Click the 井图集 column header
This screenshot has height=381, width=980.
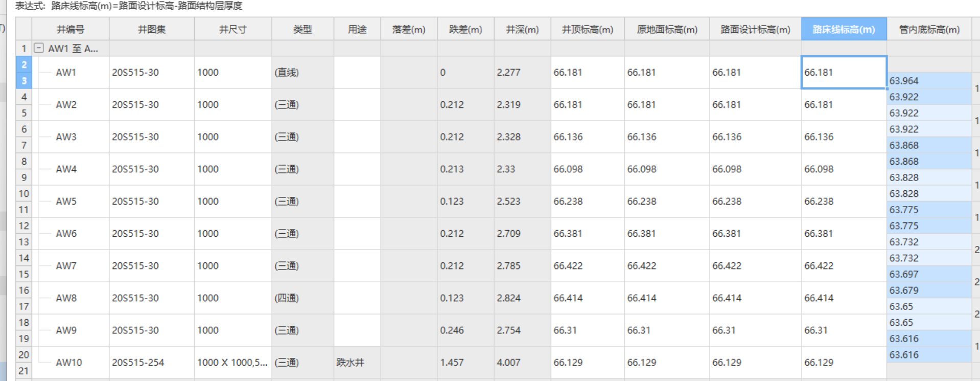(x=152, y=30)
